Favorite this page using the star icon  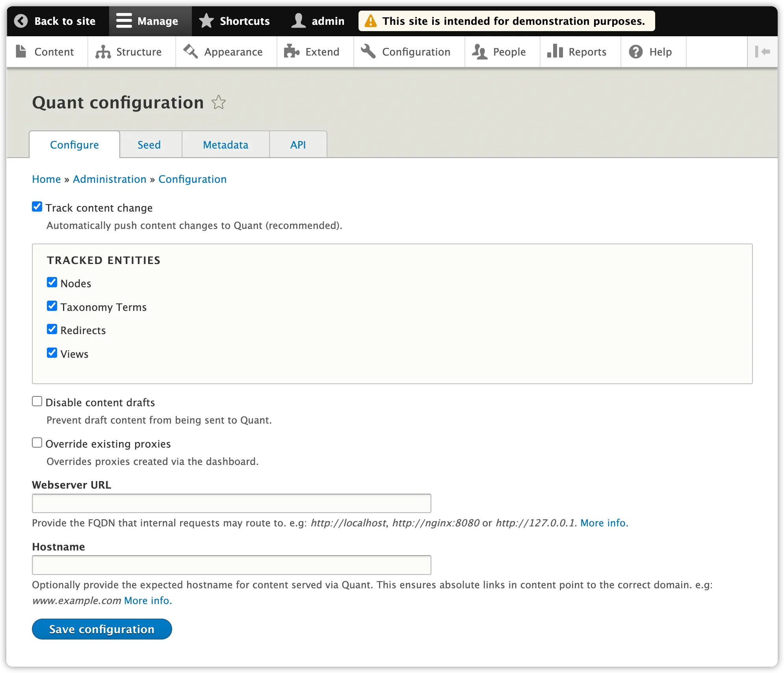pos(219,102)
